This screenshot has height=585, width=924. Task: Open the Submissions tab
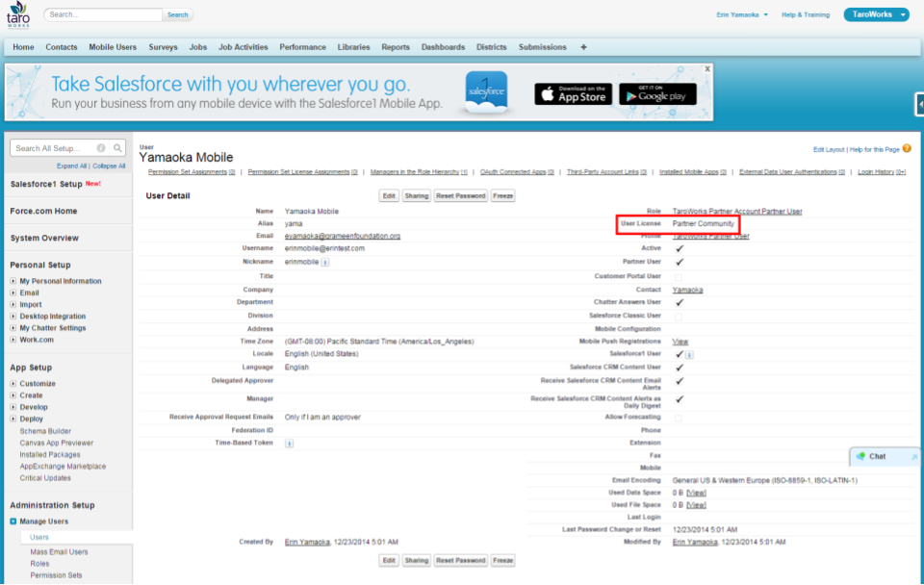(543, 47)
